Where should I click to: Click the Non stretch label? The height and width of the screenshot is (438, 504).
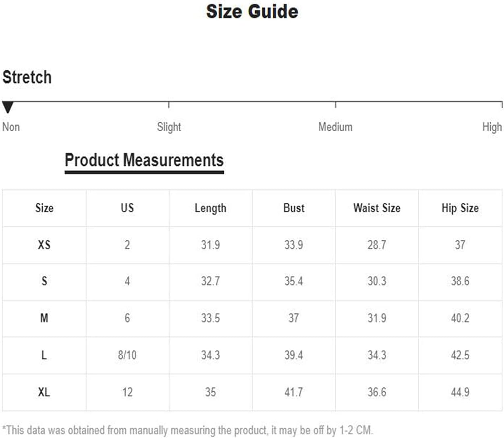[11, 127]
